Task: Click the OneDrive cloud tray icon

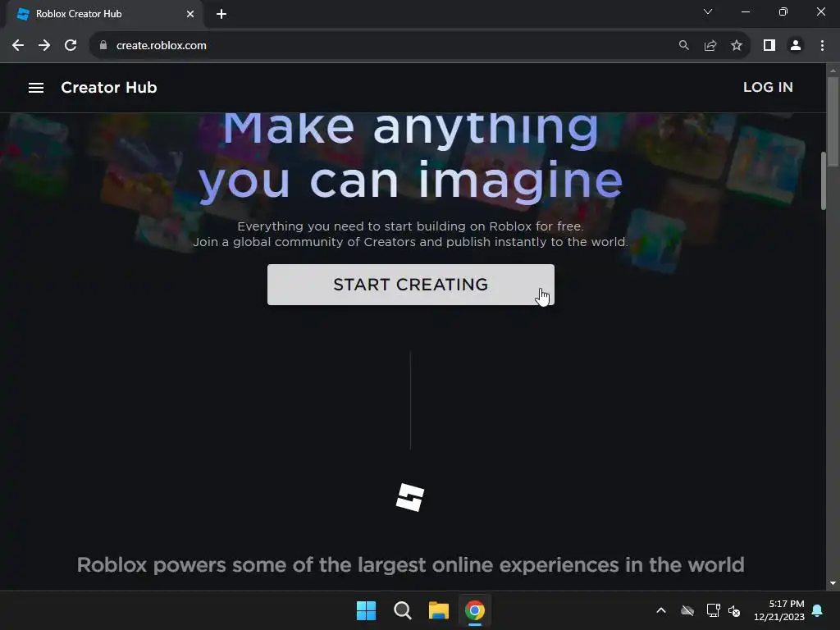Action: click(x=687, y=610)
